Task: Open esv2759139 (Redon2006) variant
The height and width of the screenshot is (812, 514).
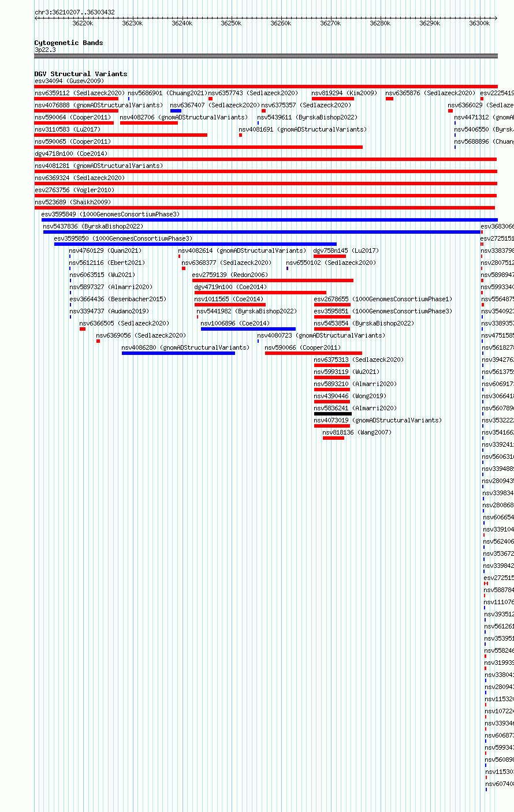Action: point(230,275)
